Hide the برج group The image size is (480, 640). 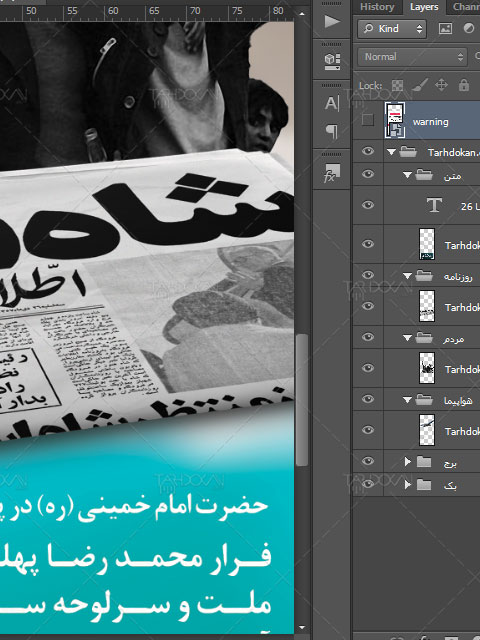point(368,461)
